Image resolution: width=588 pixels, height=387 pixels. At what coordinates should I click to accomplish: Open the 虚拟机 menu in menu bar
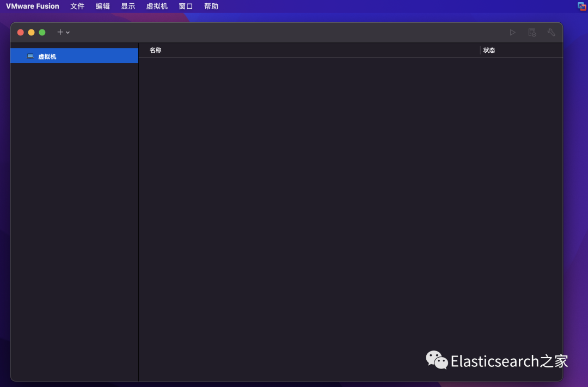(x=157, y=7)
